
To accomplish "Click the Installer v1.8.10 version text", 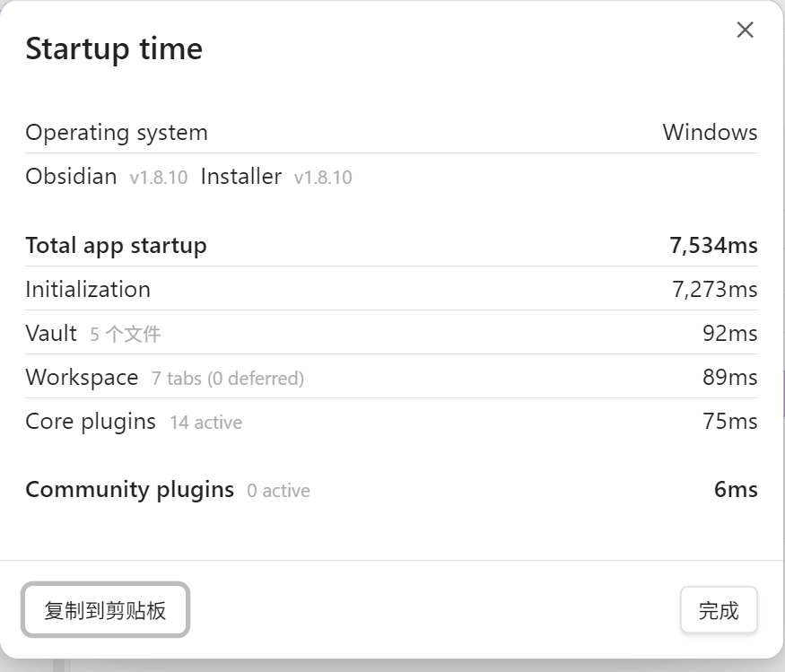I will tap(323, 178).
